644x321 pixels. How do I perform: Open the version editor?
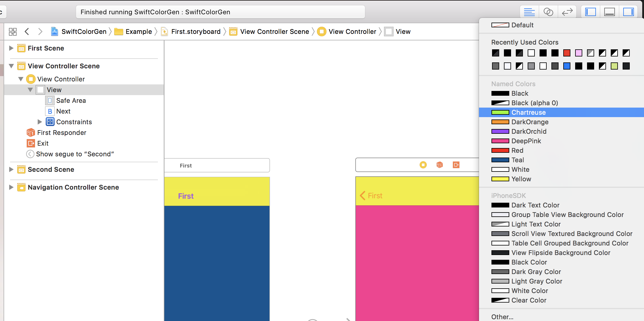tap(567, 12)
